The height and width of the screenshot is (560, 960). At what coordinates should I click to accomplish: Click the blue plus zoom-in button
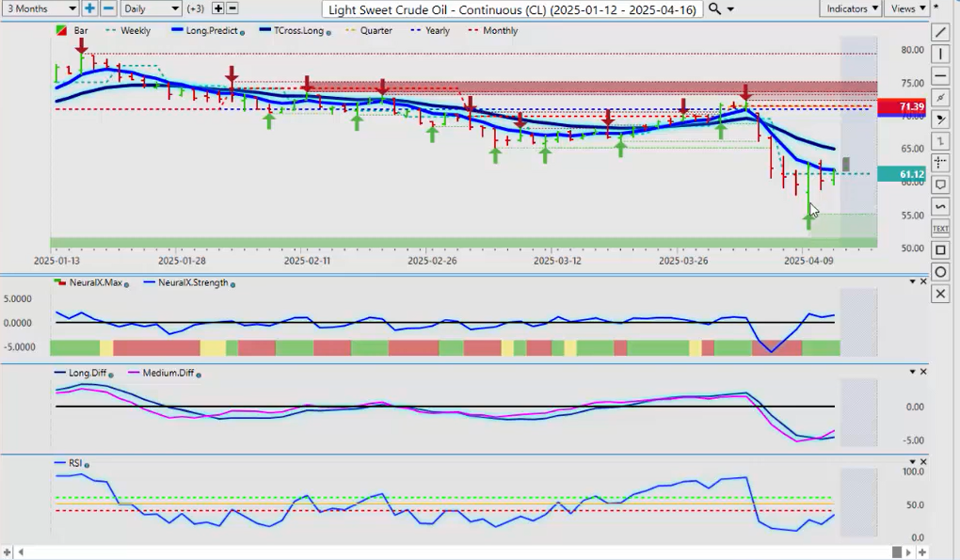(x=89, y=8)
